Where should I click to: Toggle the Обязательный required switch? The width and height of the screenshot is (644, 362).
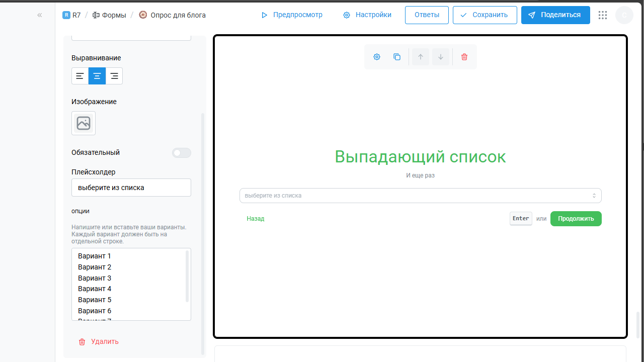click(182, 153)
